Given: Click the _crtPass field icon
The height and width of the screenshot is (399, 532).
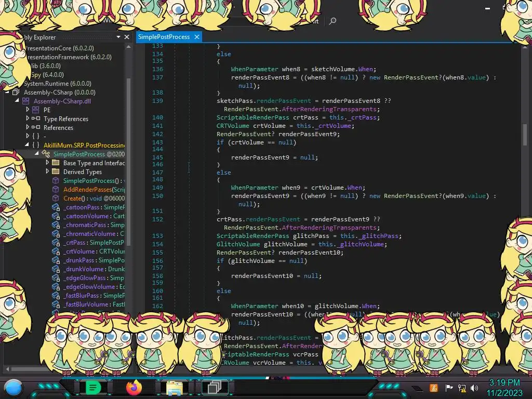Looking at the screenshot, I should (x=56, y=243).
